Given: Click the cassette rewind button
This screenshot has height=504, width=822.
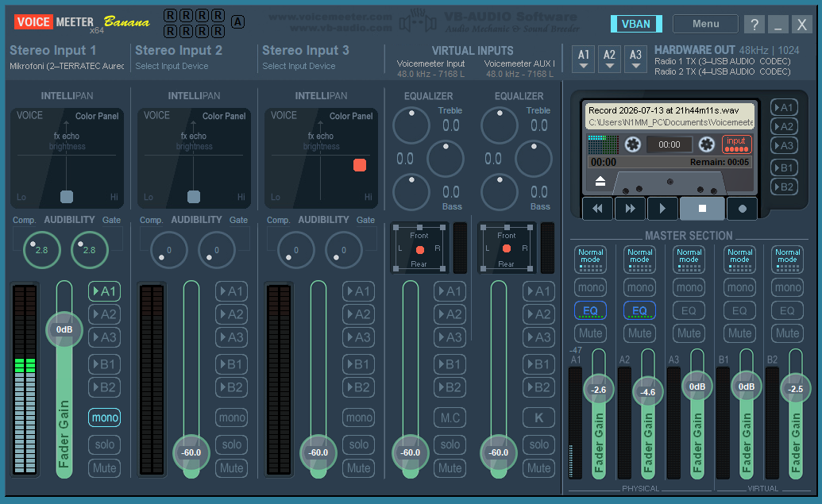Looking at the screenshot, I should 597,209.
